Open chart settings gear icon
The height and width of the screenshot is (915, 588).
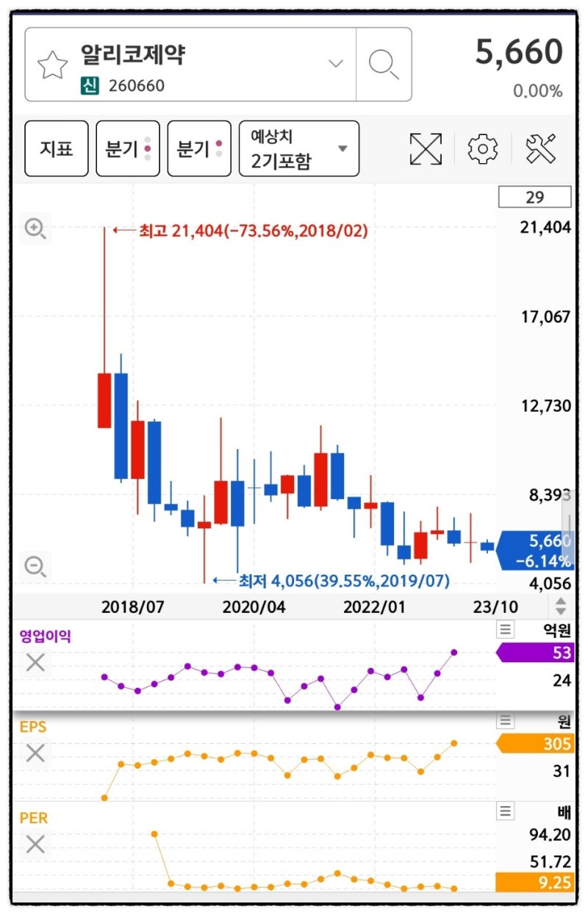pyautogui.click(x=483, y=149)
